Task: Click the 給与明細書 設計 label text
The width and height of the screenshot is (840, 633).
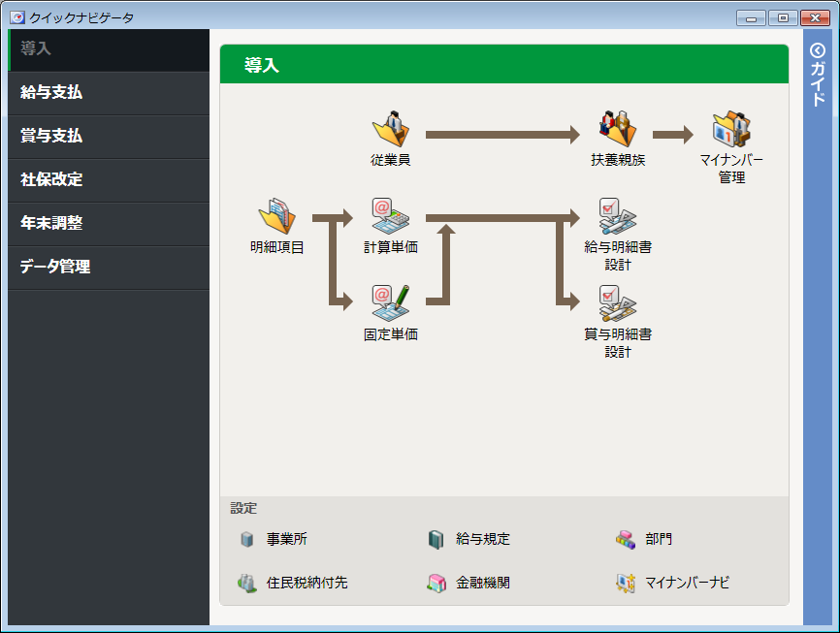Action: pyautogui.click(x=618, y=256)
